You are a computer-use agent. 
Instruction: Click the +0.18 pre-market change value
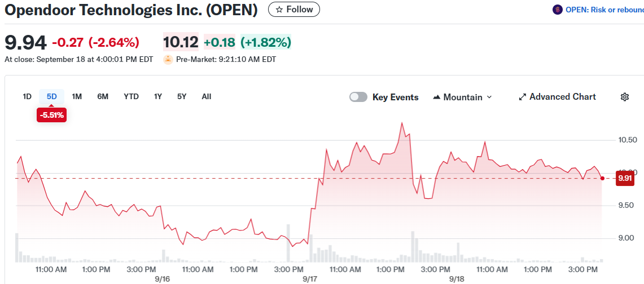coord(220,42)
